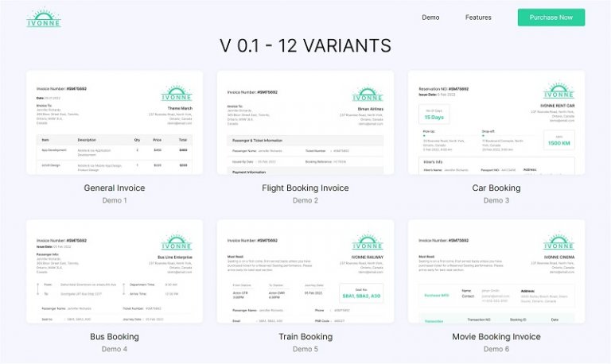Click the Movie Booking Invoice title link
This screenshot has height=364, width=611.
point(496,337)
